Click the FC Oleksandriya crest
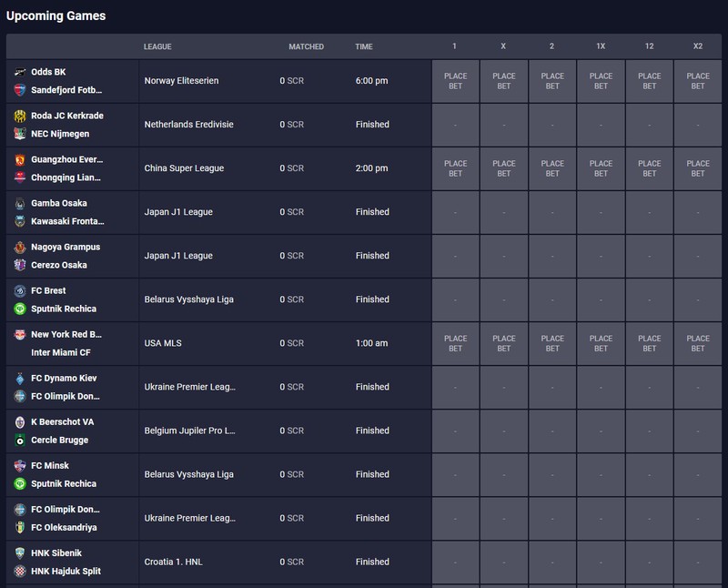 pos(20,528)
